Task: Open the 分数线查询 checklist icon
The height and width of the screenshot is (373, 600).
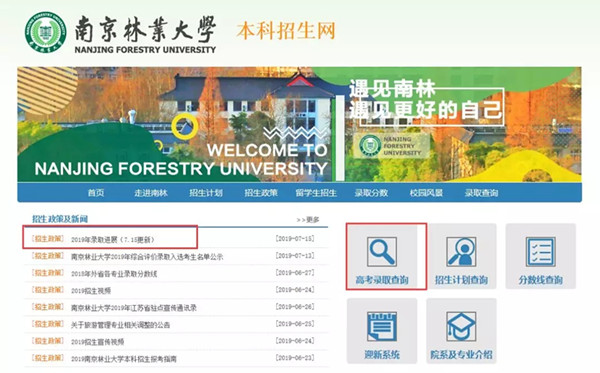Action: pos(540,251)
